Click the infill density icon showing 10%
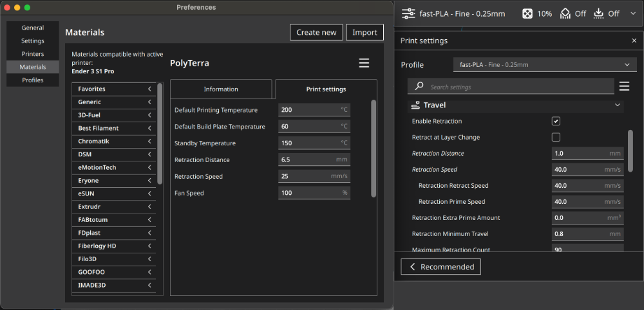 tap(527, 14)
